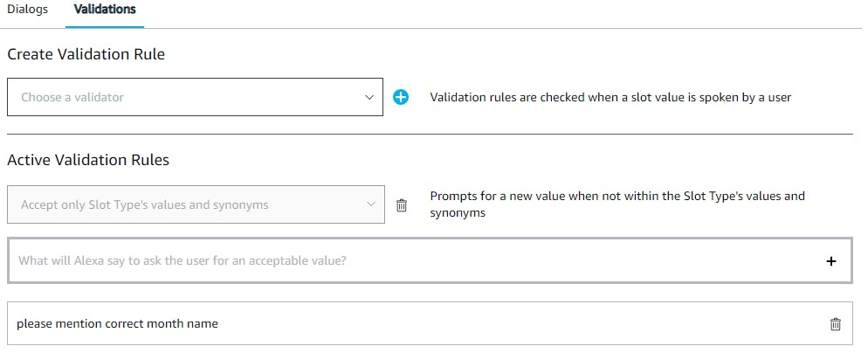The height and width of the screenshot is (353, 868).
Task: Add the Alexa prompt with the plus icon
Action: click(x=831, y=261)
